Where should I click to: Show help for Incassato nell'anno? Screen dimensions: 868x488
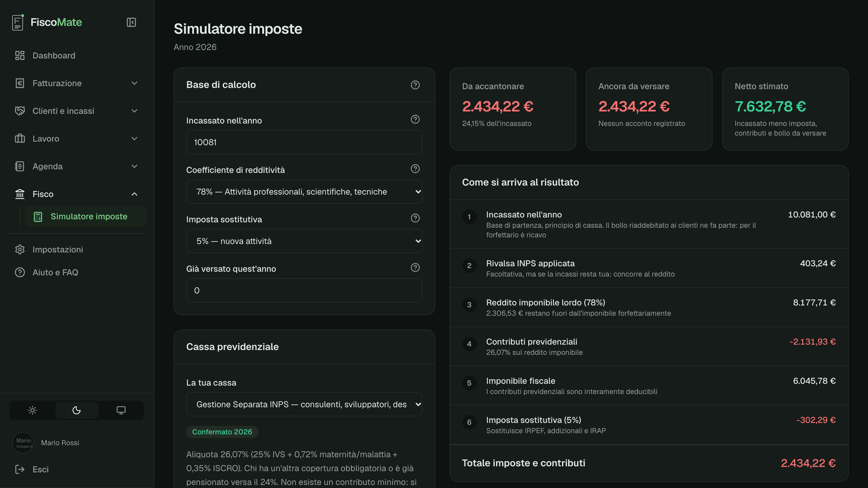415,119
